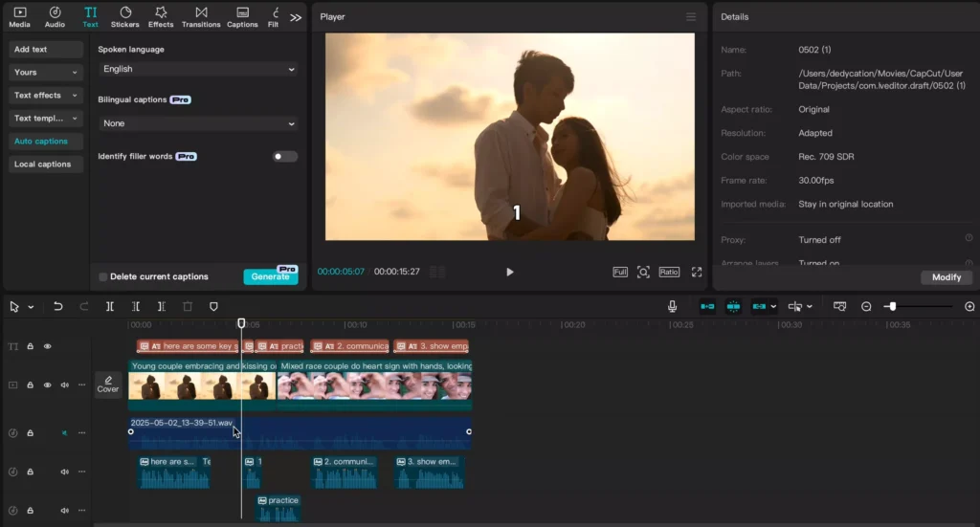Toggle auto snapping
This screenshot has height=527, width=980.
[733, 307]
